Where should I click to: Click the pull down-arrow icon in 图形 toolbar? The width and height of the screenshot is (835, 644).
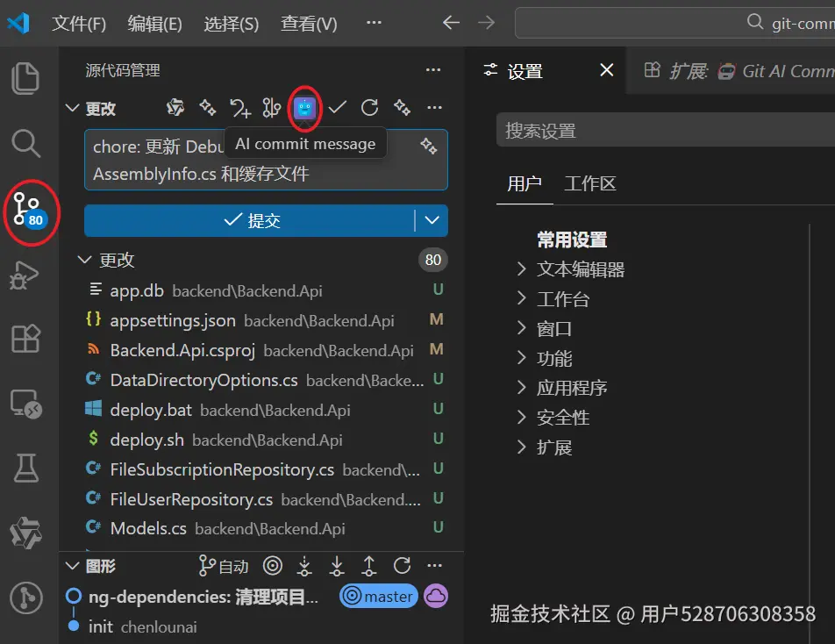(x=337, y=566)
